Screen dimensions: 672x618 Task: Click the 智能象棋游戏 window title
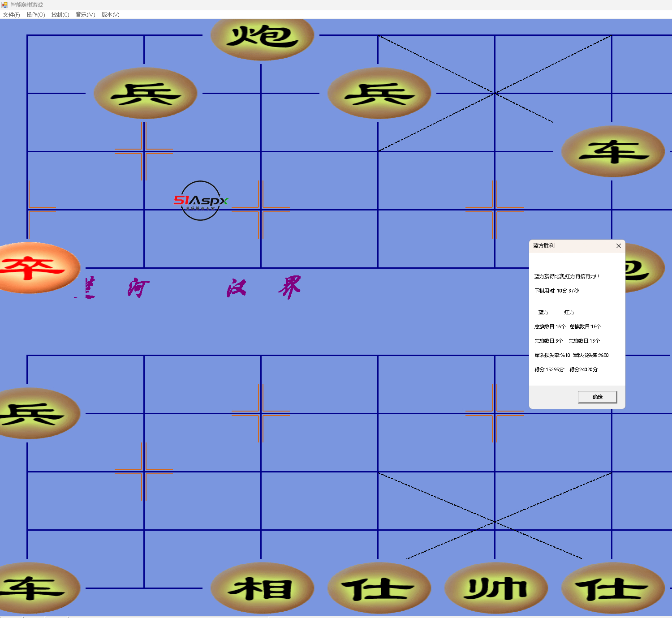(x=27, y=5)
